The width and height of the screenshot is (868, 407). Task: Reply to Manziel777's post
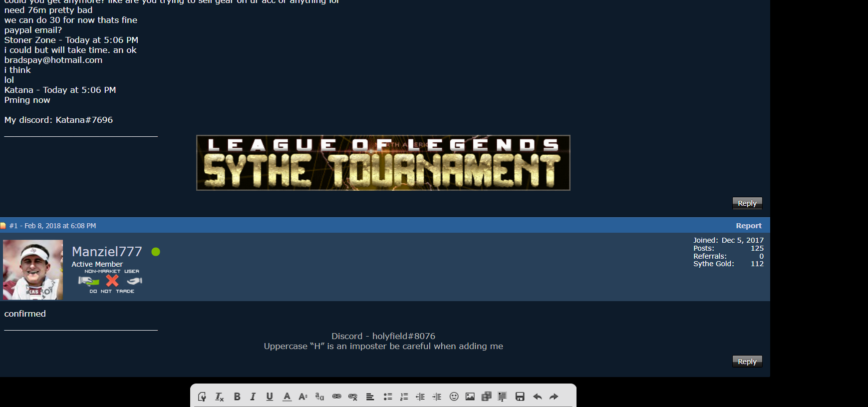pyautogui.click(x=747, y=362)
